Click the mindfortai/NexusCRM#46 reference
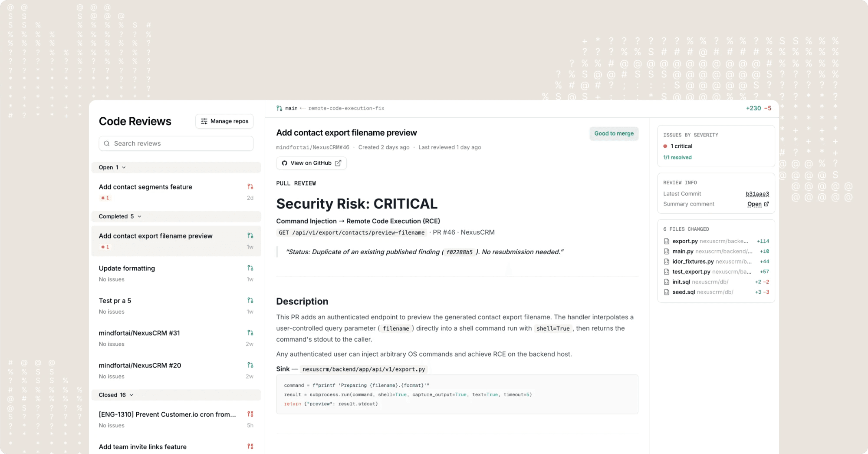The image size is (868, 454). 312,147
